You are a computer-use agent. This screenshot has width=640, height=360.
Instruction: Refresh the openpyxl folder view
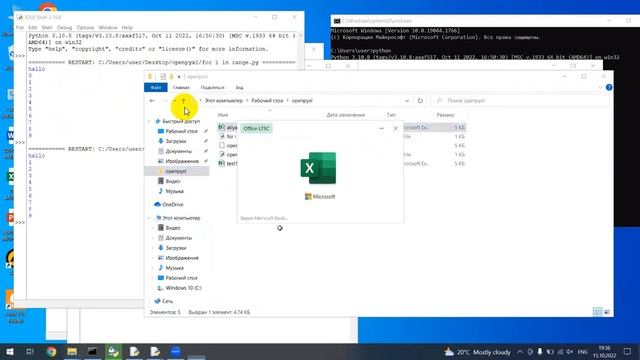420,100
